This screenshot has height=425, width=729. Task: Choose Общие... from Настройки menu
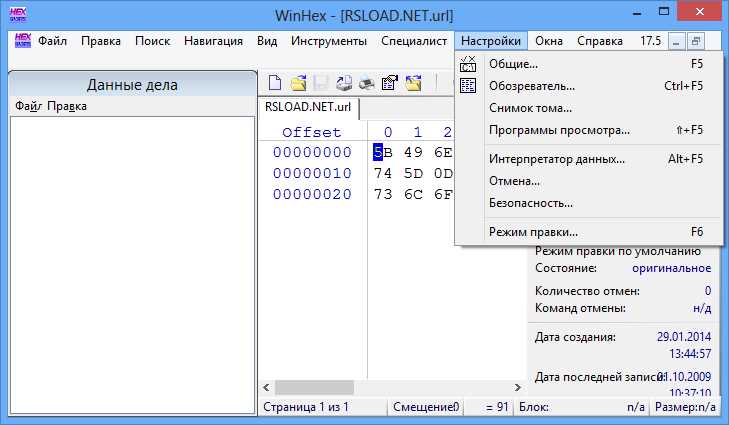coord(589,64)
